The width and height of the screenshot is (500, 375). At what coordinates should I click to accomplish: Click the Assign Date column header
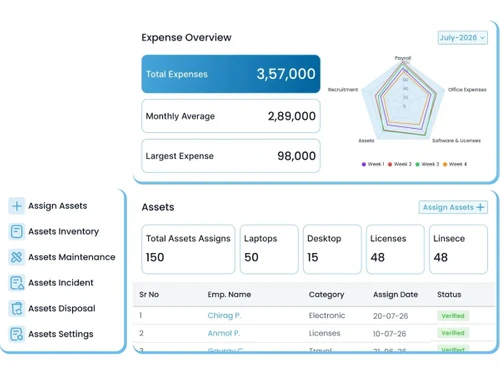click(x=395, y=295)
